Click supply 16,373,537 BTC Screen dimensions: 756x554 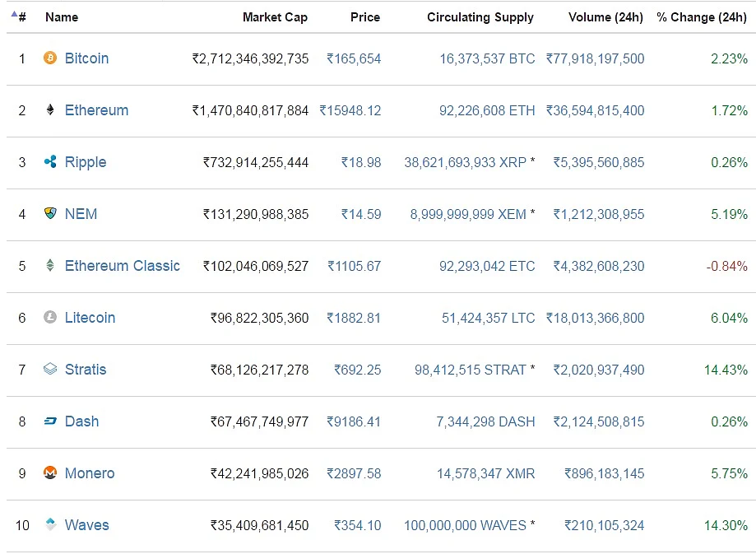[487, 59]
